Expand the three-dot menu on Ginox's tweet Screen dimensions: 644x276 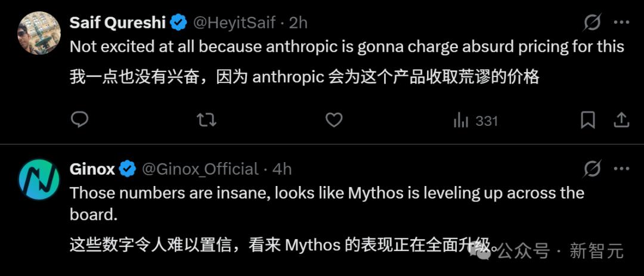click(x=621, y=169)
